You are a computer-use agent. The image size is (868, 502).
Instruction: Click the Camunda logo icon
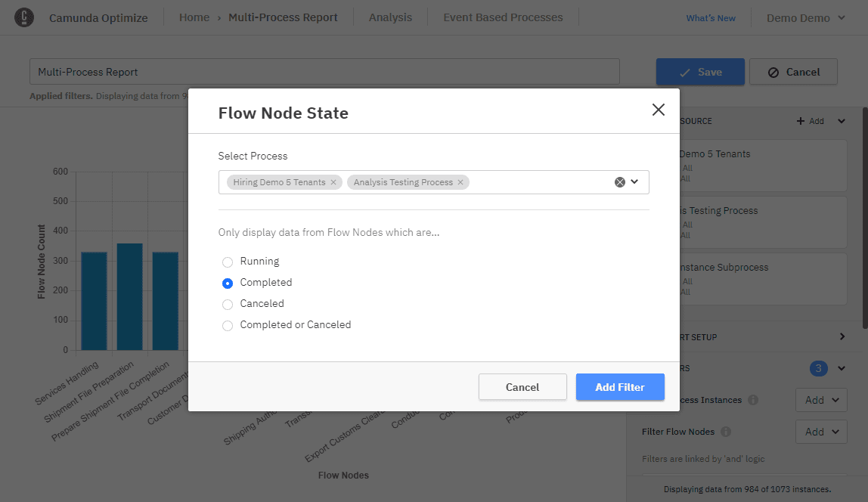[x=23, y=17]
